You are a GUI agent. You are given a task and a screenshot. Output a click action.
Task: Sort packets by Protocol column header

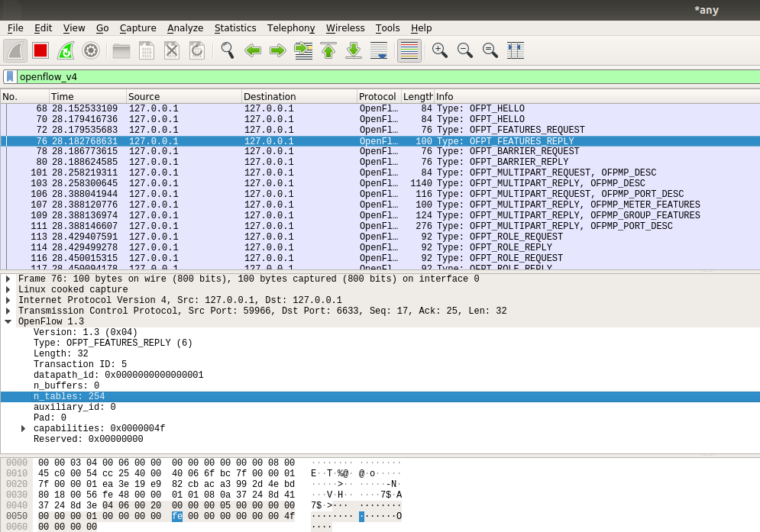tap(378, 97)
